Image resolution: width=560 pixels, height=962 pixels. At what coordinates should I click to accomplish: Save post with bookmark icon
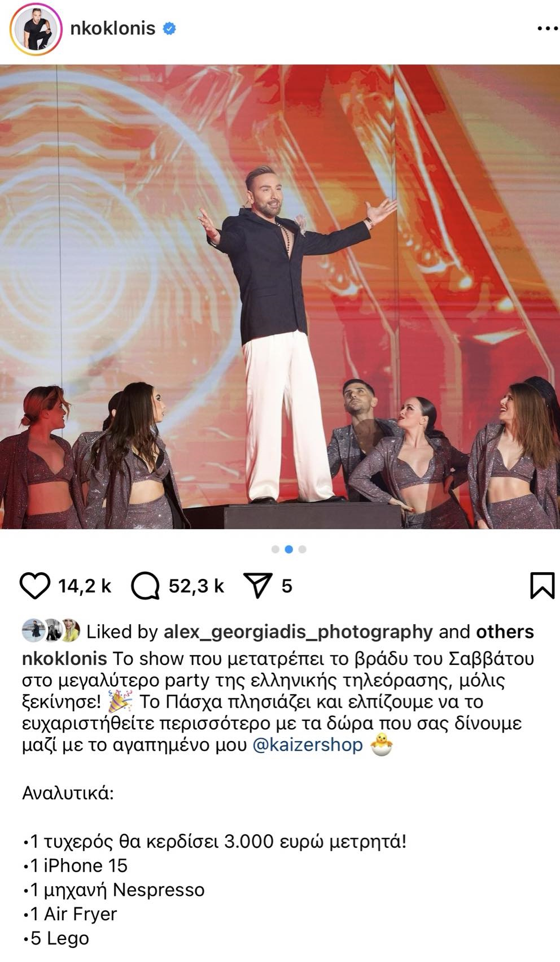coord(542,586)
